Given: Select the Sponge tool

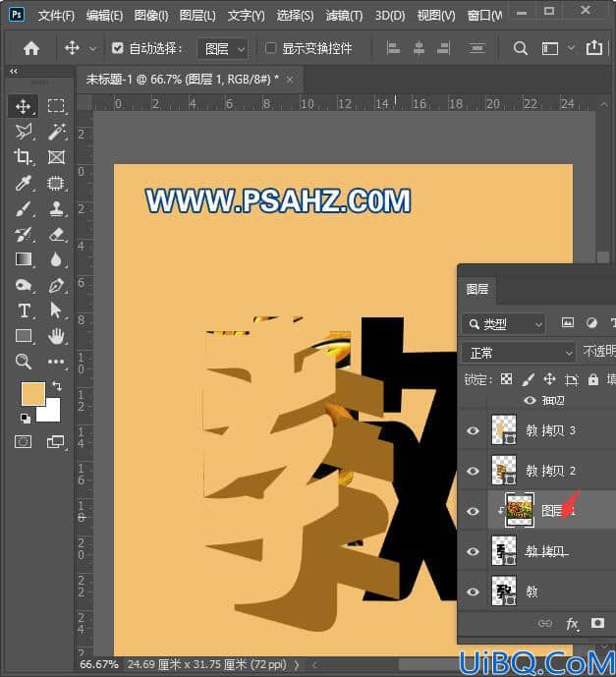Looking at the screenshot, I should pos(23,285).
